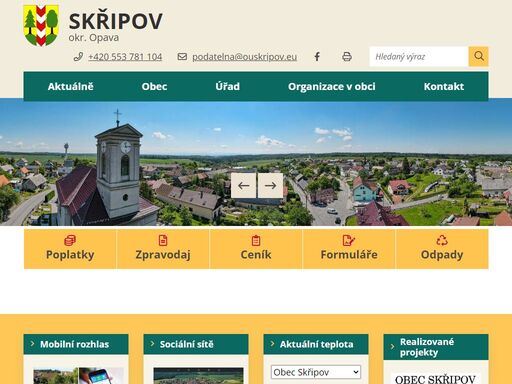The image size is (512, 384).
Task: Open the Kontakt menu
Action: click(444, 86)
